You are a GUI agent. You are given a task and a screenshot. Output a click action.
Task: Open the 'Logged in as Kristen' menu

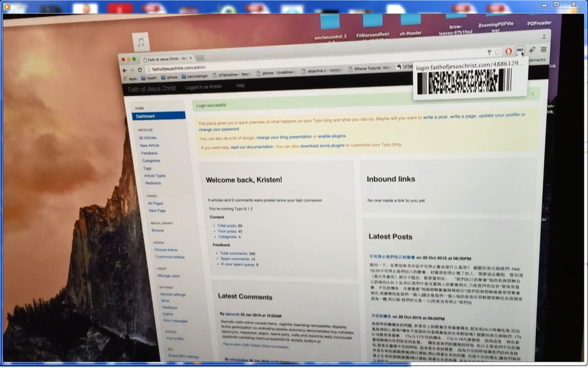[204, 87]
